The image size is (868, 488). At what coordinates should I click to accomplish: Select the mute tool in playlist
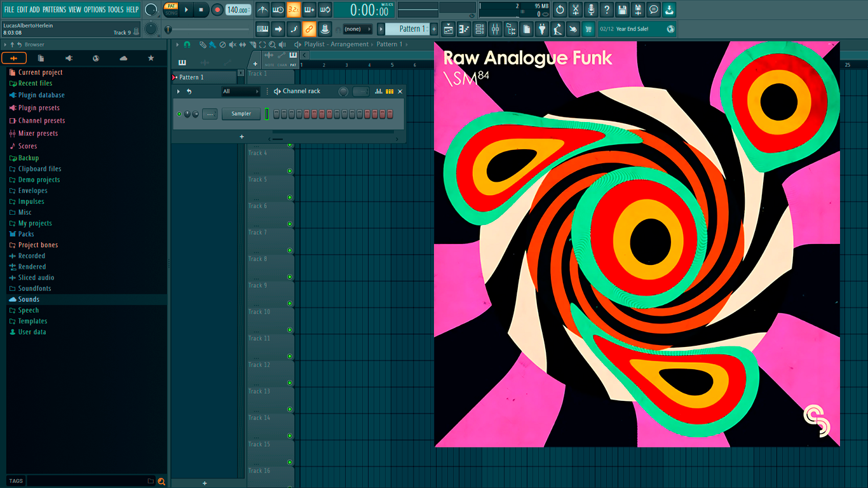[233, 44]
